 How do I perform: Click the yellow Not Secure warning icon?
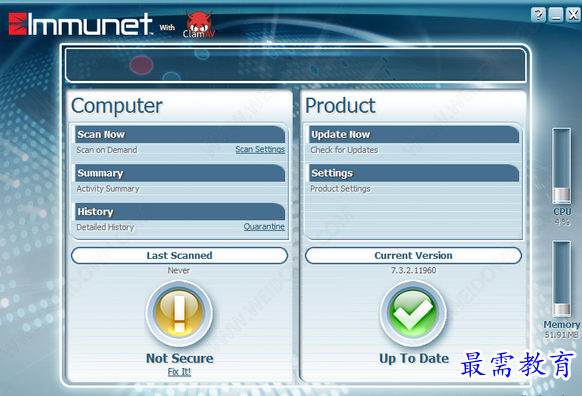[x=179, y=314]
